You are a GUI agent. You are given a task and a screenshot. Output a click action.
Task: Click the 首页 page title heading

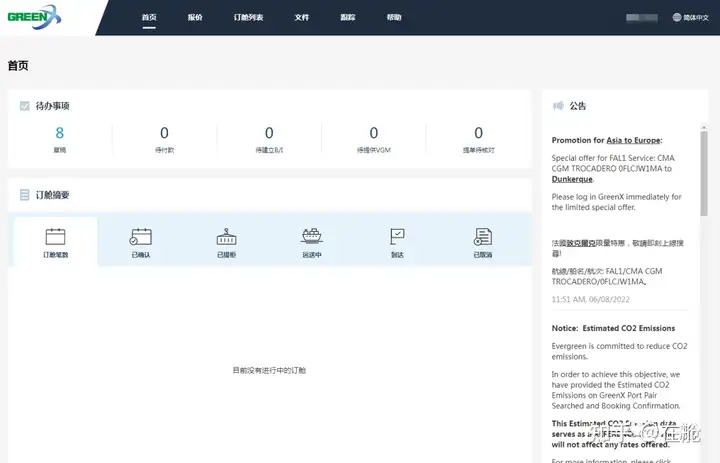18,65
